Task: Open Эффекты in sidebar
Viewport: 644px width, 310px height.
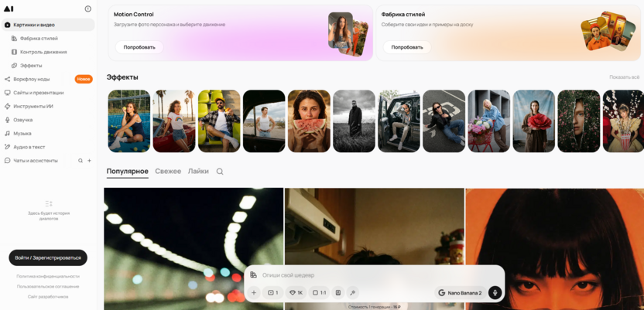Action: (31, 66)
